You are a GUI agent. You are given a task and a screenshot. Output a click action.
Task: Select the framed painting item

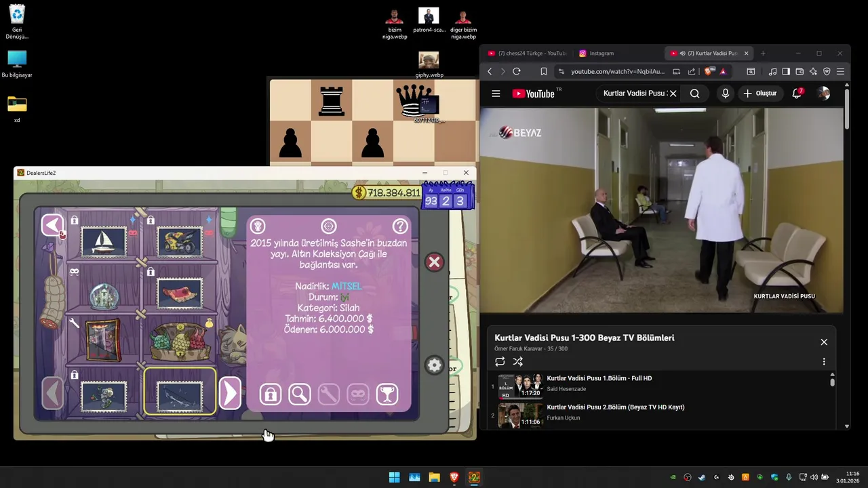coord(104,340)
